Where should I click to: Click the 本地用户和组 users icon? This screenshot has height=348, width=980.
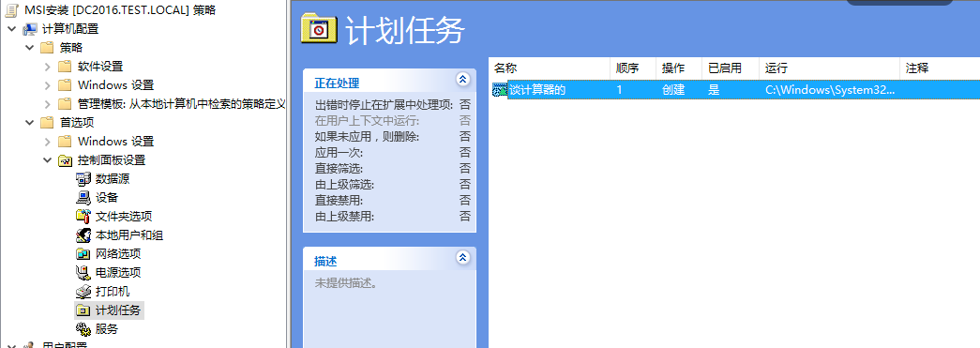pyautogui.click(x=83, y=235)
